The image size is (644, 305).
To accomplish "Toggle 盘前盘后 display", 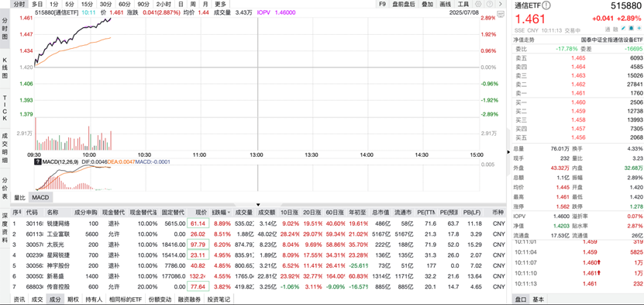I will [x=403, y=4].
